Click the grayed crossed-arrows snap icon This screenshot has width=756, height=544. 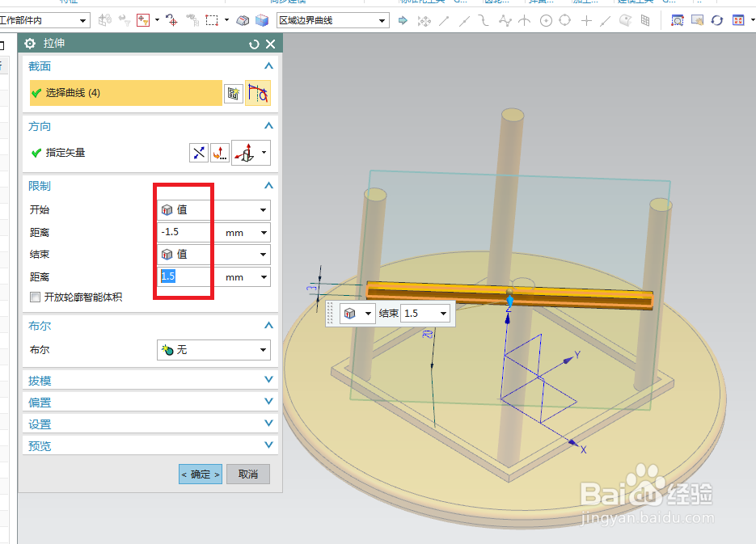click(424, 21)
